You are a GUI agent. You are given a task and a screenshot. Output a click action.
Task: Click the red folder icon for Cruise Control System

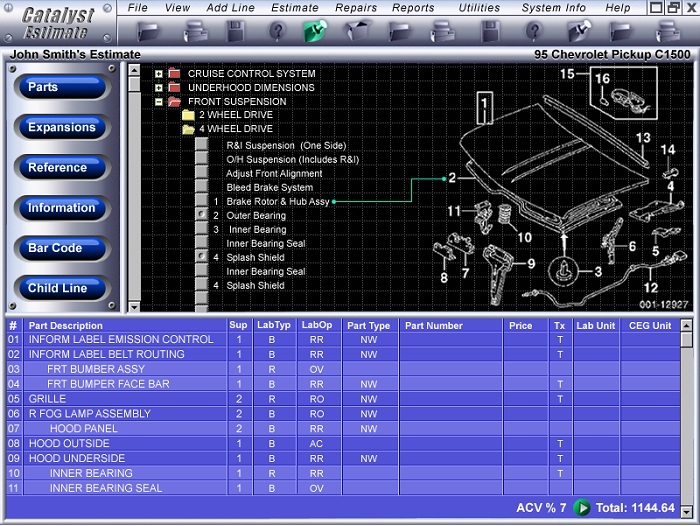(174, 73)
